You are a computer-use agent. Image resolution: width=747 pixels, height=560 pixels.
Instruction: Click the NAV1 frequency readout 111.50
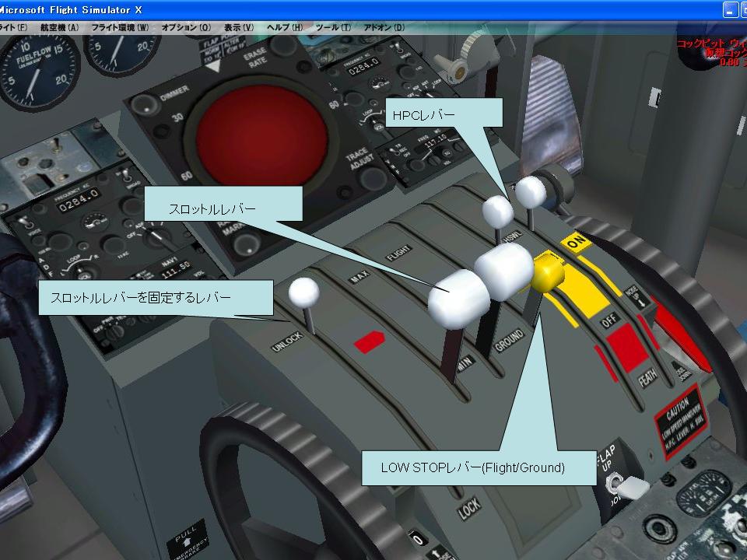175,271
